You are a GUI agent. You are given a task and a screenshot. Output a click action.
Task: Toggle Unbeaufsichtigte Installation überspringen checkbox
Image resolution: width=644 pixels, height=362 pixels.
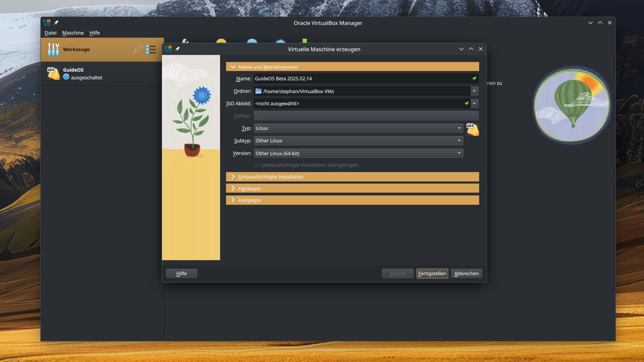257,165
